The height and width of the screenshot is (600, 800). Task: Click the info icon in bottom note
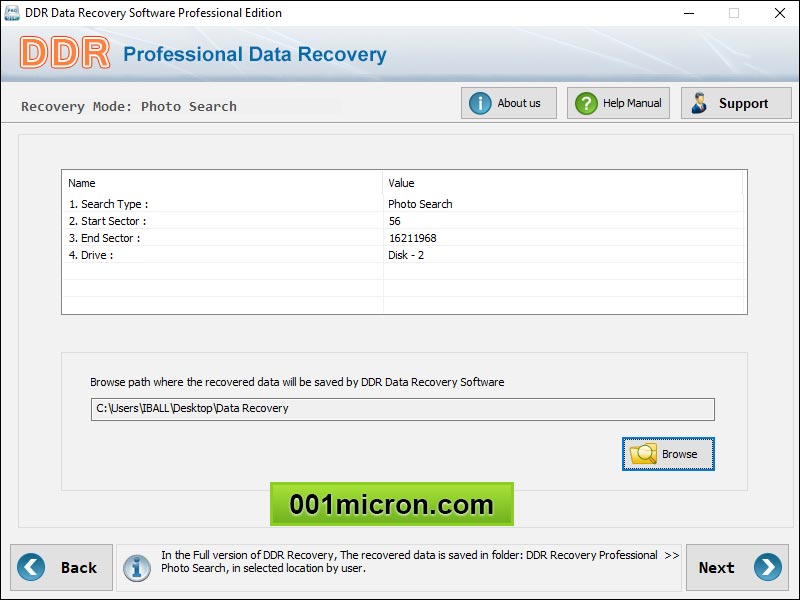point(137,568)
